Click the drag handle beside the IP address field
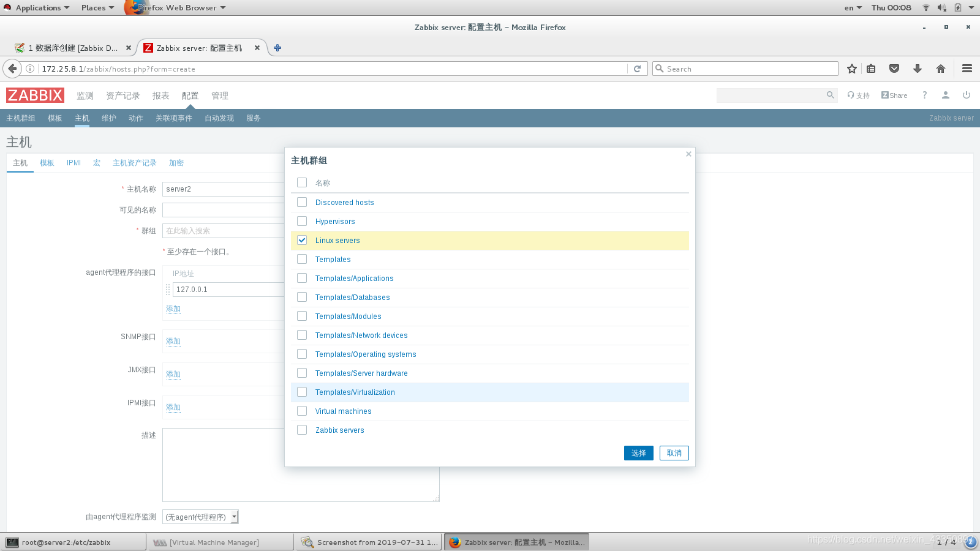The height and width of the screenshot is (551, 980). [x=168, y=290]
